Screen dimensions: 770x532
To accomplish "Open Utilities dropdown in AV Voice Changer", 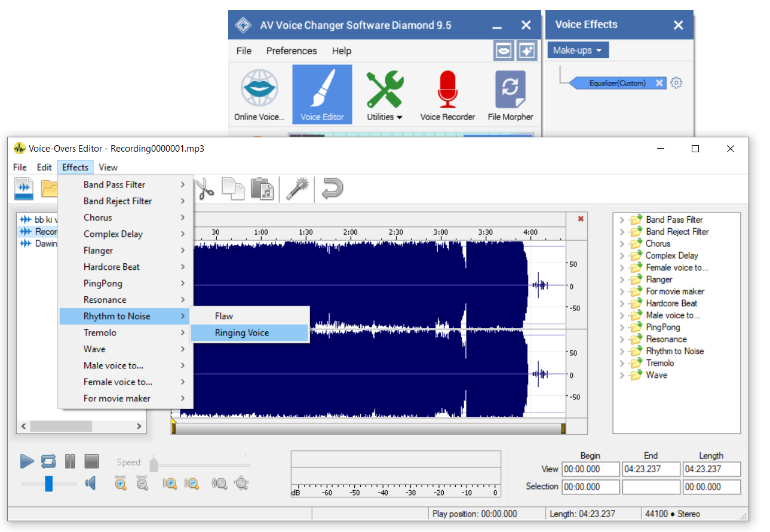I will (385, 95).
